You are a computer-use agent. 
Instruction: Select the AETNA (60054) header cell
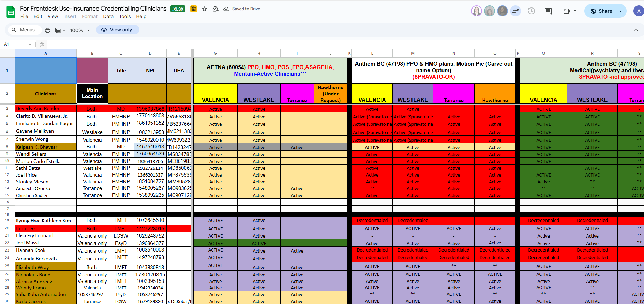(x=270, y=71)
